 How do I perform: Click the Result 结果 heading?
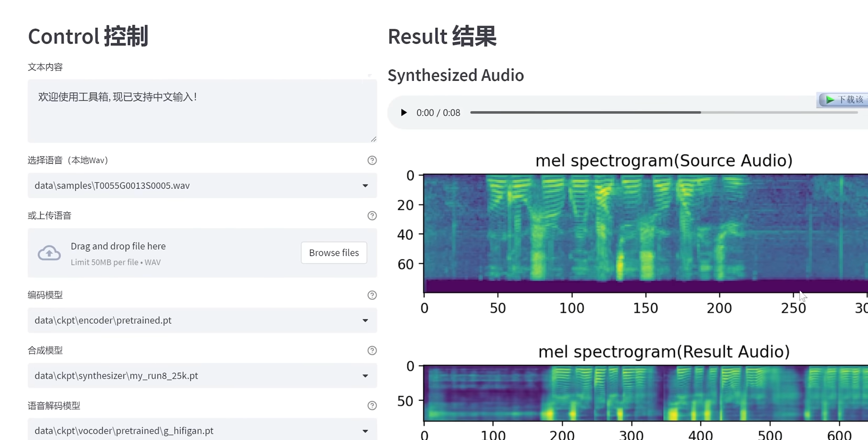pyautogui.click(x=442, y=36)
